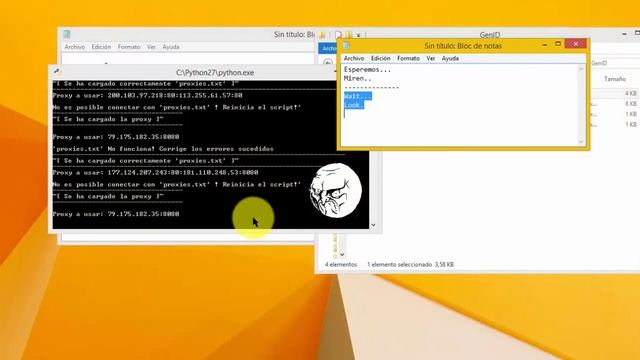Image resolution: width=640 pixels, height=360 pixels.
Task: Open Edición menu in front Notepad window
Action: (380, 59)
